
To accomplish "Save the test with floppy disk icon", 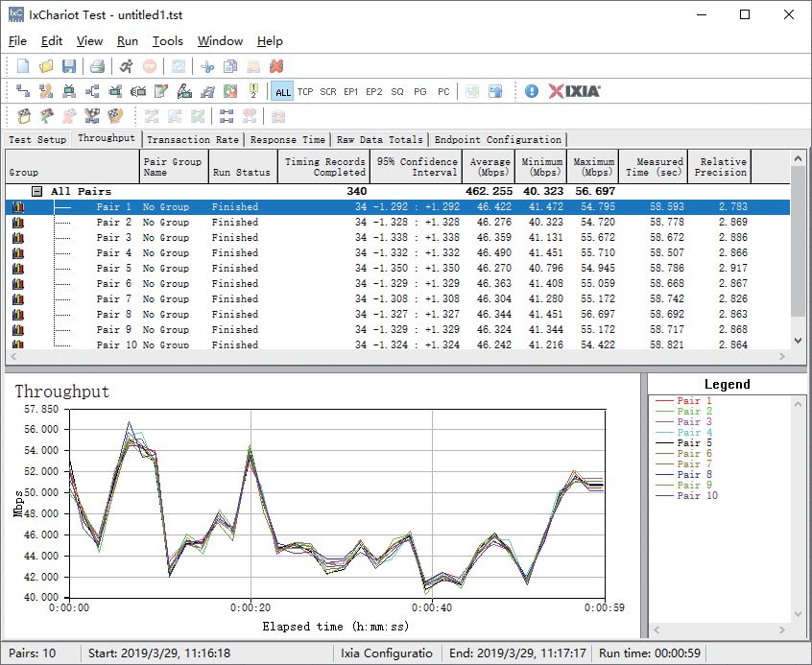I will click(x=68, y=66).
